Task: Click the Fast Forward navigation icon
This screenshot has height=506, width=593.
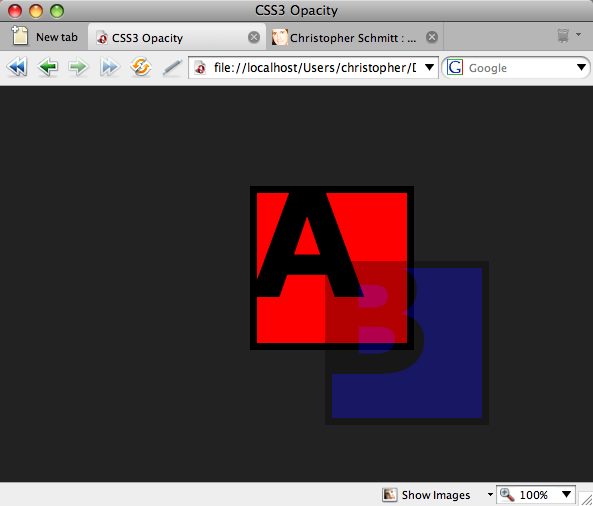Action: tap(110, 67)
